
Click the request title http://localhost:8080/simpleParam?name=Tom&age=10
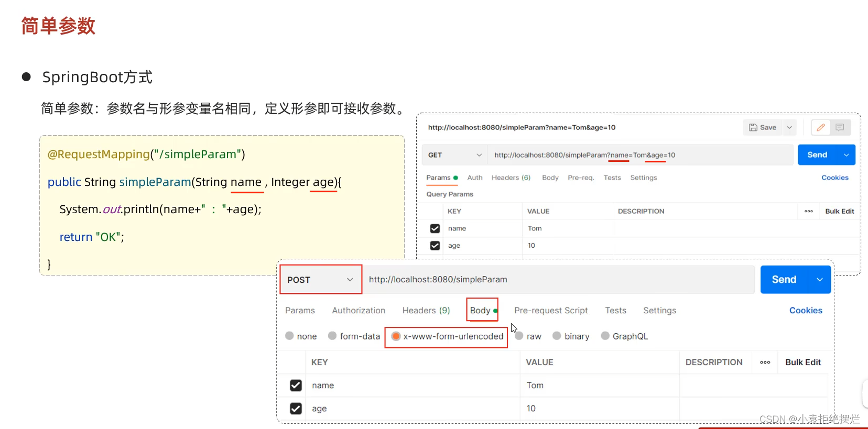(522, 127)
